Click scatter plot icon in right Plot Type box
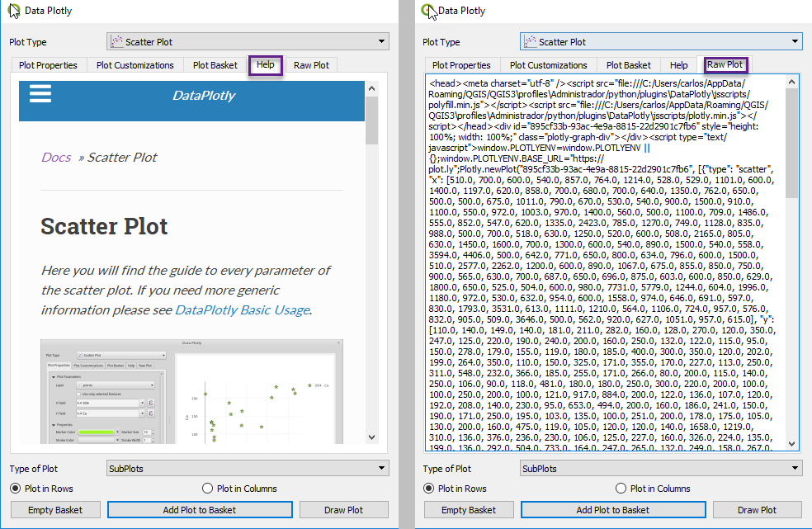The image size is (812, 529). 530,41
